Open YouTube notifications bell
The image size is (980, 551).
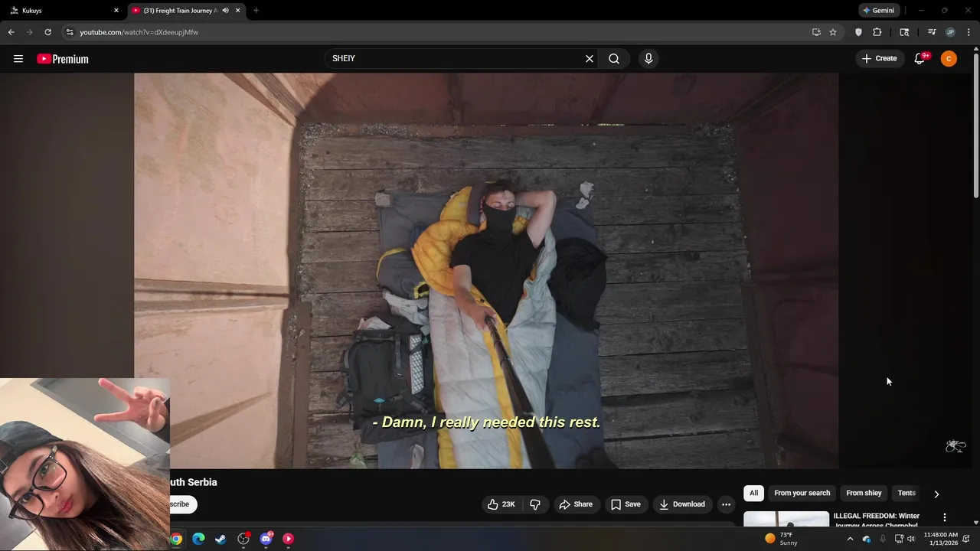(x=920, y=59)
